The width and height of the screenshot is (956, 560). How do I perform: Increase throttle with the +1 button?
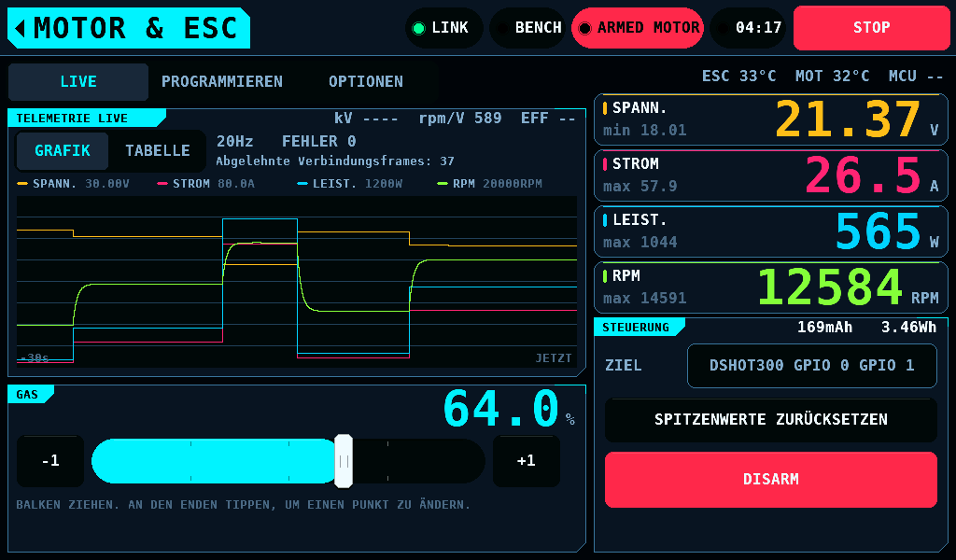pos(527,461)
